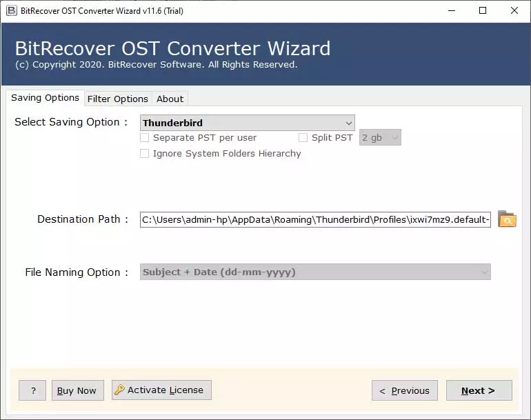
Task: Click the copyright 2020 BitRecover Software text
Action: [x=156, y=65]
